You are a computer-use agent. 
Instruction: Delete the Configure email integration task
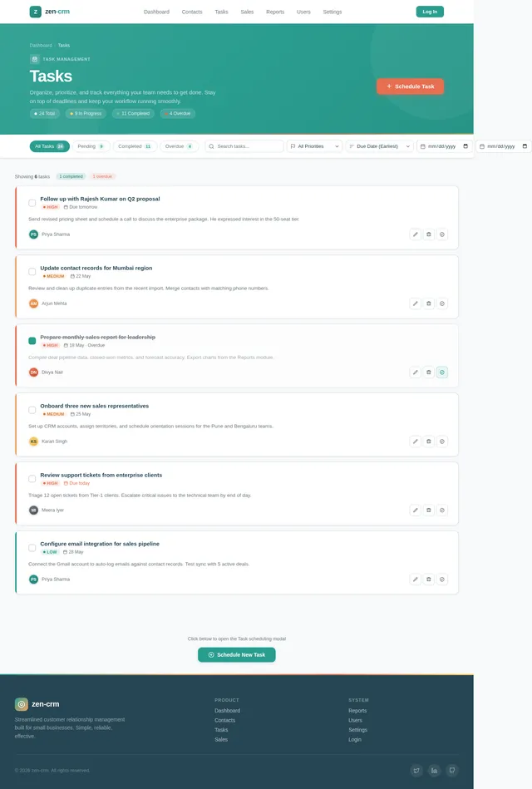[429, 579]
